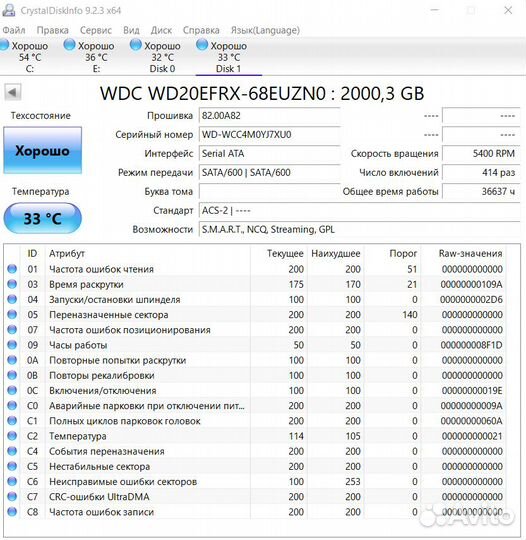Click the blue status orb for drive C:
This screenshot has height=540, width=526.
tap(4, 45)
